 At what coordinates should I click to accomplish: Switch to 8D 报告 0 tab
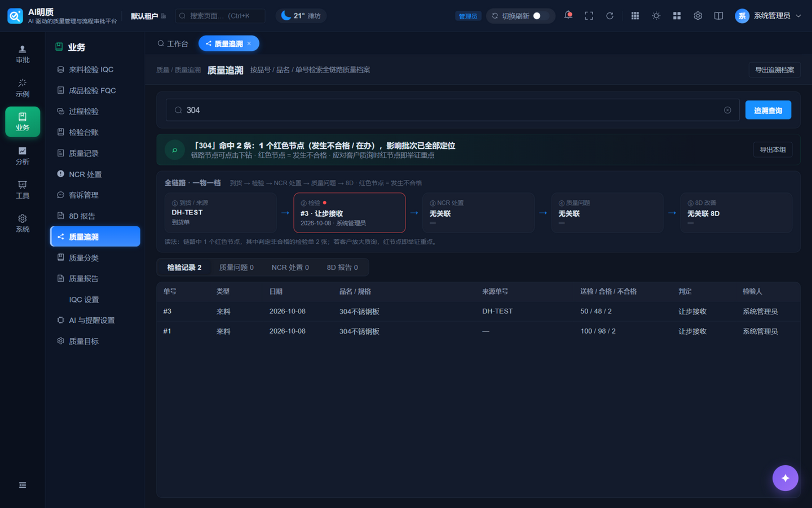point(342,268)
